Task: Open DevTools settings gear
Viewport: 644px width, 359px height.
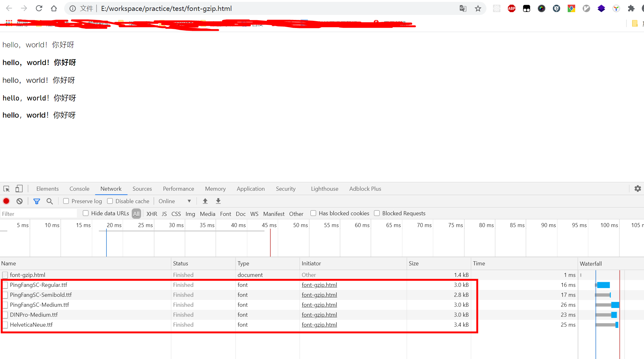Action: (638, 189)
